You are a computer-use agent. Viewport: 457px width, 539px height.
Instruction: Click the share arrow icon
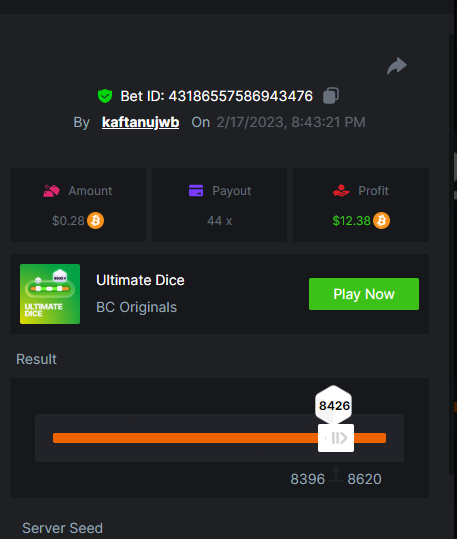(x=397, y=66)
